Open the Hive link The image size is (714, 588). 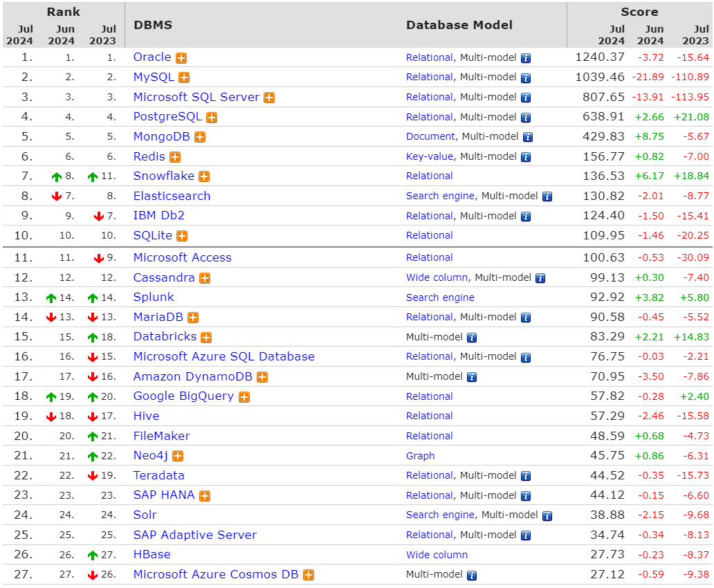[146, 416]
